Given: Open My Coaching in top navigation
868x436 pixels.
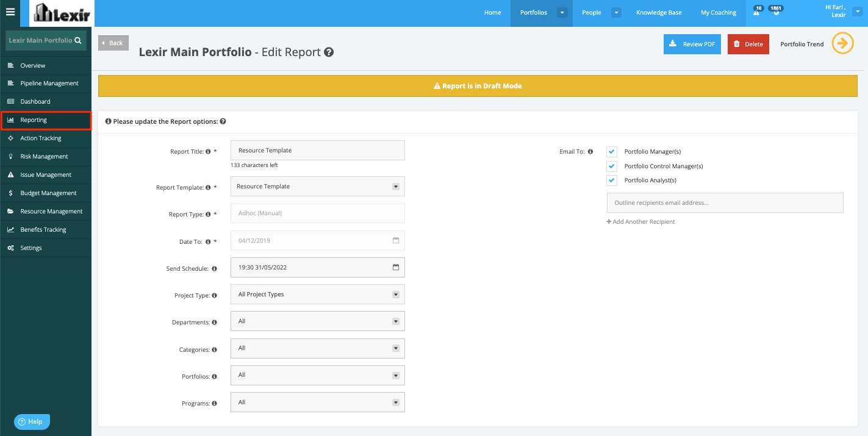Looking at the screenshot, I should [718, 13].
